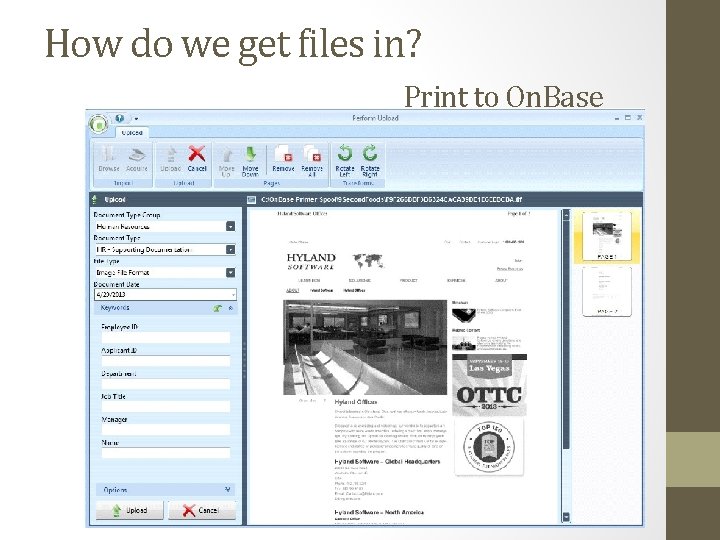Image resolution: width=720 pixels, height=540 pixels.
Task: Click the Upload icon in ribbon
Action: (x=170, y=158)
